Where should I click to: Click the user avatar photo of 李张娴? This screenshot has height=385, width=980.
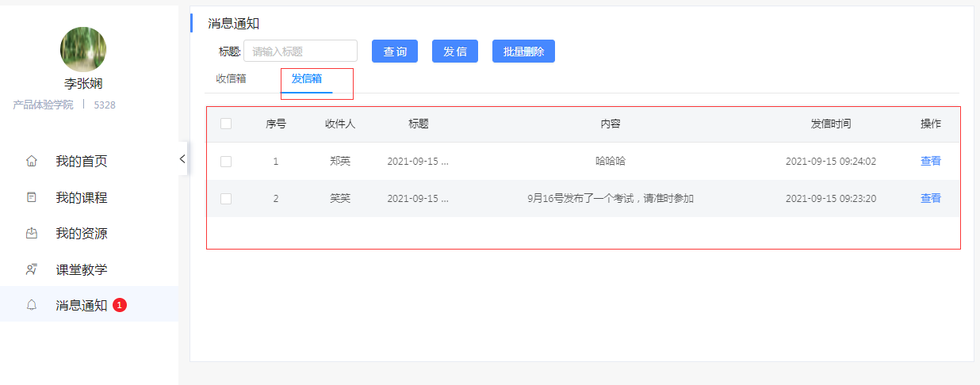(83, 49)
